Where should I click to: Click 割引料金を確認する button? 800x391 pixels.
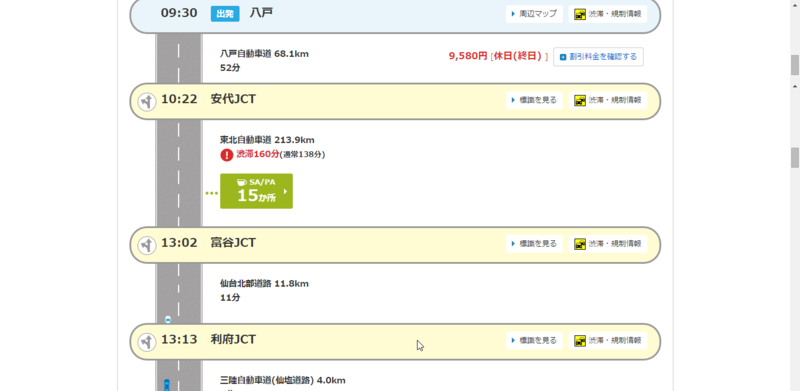pos(598,57)
